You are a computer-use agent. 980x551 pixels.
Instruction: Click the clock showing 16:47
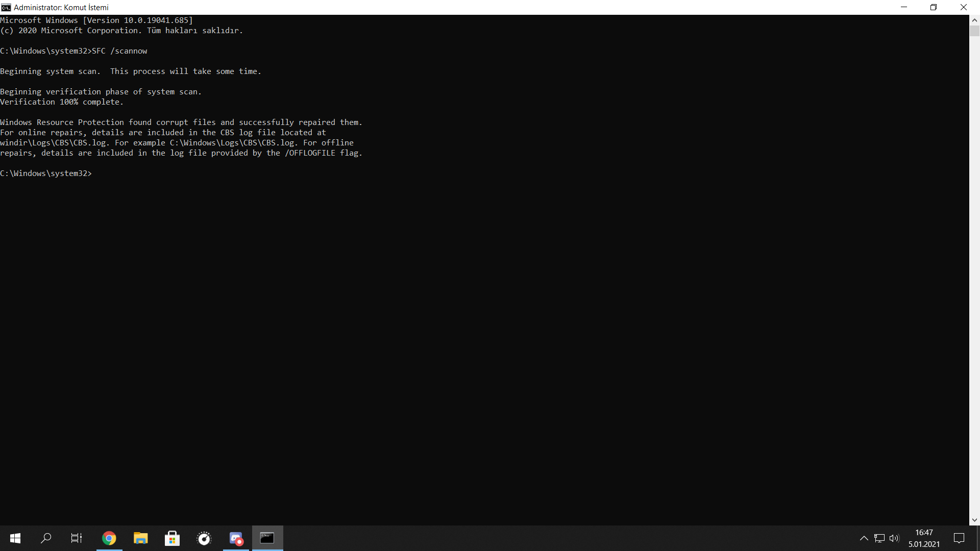(924, 538)
